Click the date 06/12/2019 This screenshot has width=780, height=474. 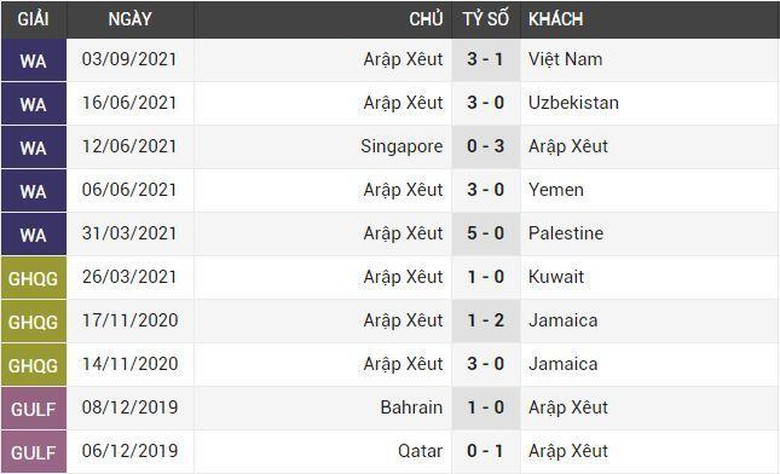click(x=129, y=451)
